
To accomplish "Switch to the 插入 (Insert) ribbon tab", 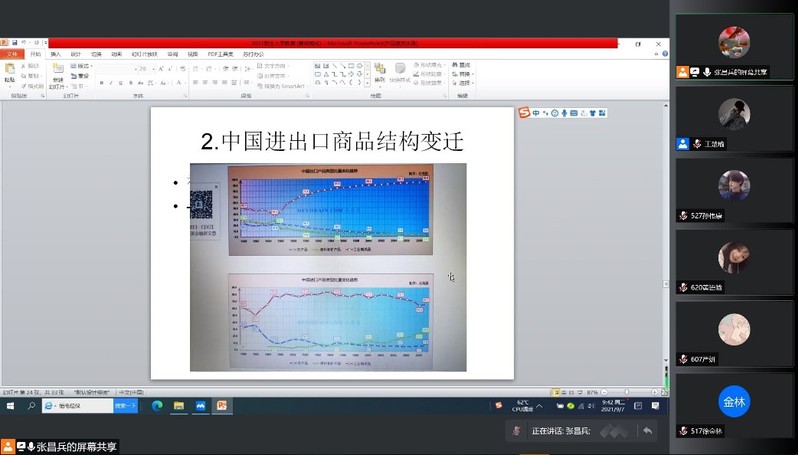I will click(55, 54).
